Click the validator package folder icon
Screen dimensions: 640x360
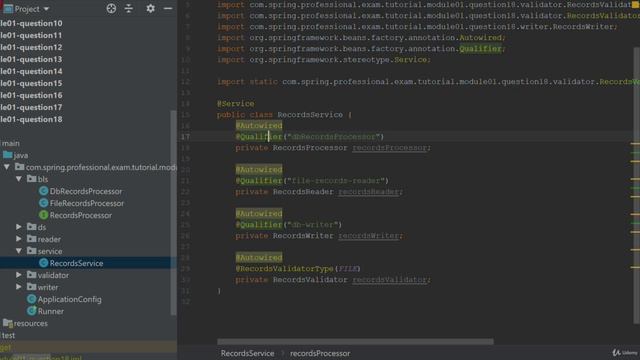(x=31, y=274)
